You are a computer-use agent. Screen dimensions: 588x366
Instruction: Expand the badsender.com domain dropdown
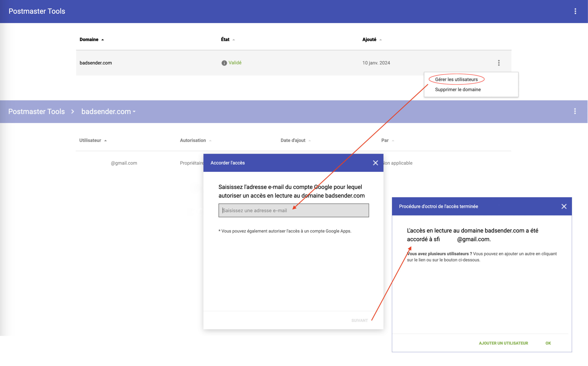[108, 112]
